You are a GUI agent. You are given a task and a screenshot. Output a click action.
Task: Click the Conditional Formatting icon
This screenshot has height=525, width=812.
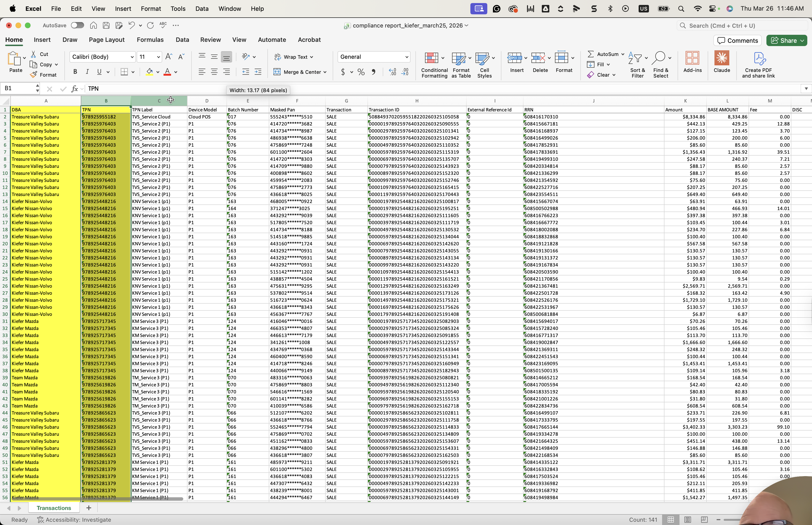click(431, 58)
